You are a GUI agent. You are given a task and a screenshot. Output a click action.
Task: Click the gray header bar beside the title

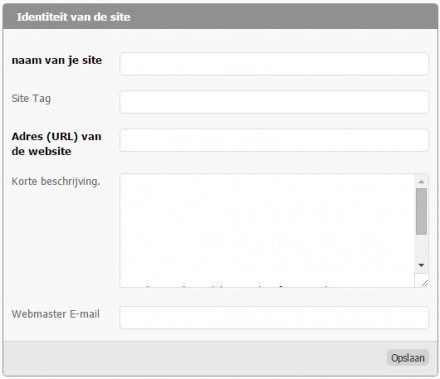(283, 17)
